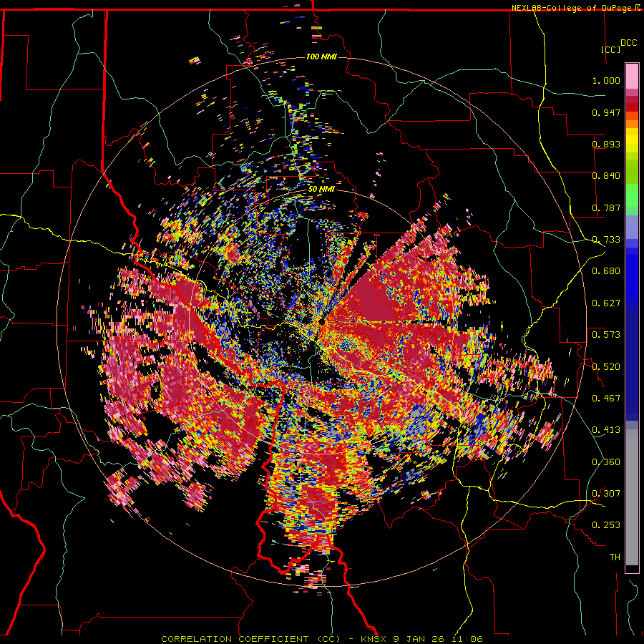The width and height of the screenshot is (644, 644).
Task: Pick the orange swatch just below 0.947
Action: point(632,116)
